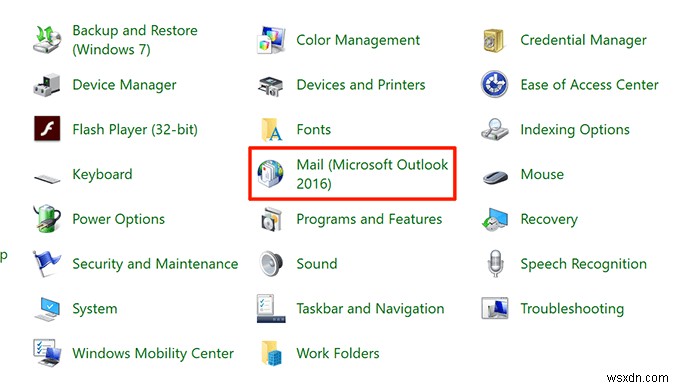Image resolution: width=680 pixels, height=388 pixels.
Task: Open the Windows Mobility Center link
Action: (153, 353)
